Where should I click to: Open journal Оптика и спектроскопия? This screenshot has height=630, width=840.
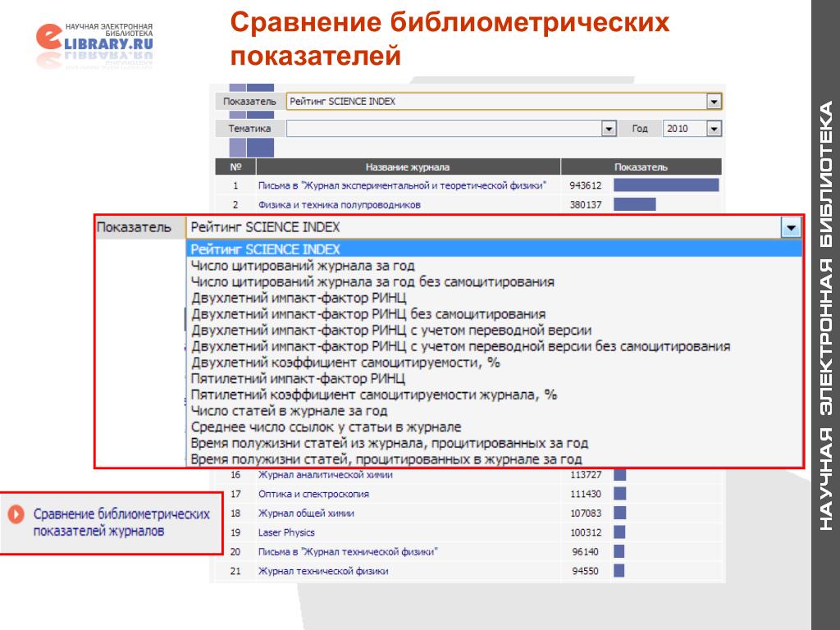313,494
